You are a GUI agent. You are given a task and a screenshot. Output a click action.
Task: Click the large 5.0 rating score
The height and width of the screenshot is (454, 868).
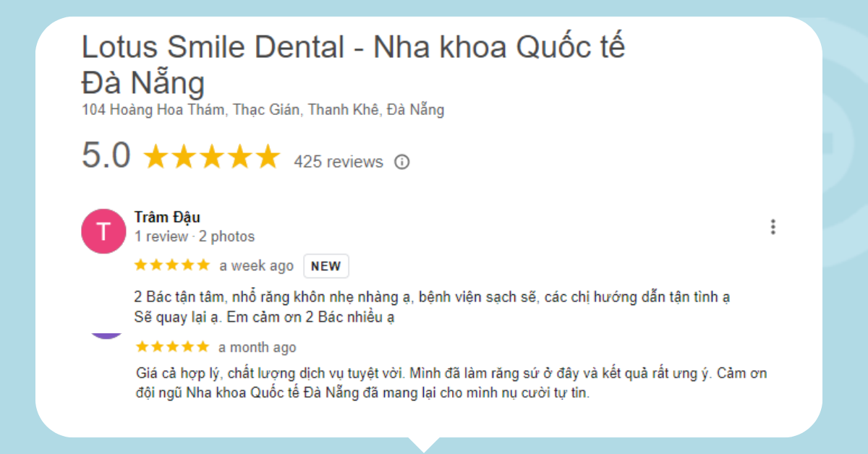(106, 155)
